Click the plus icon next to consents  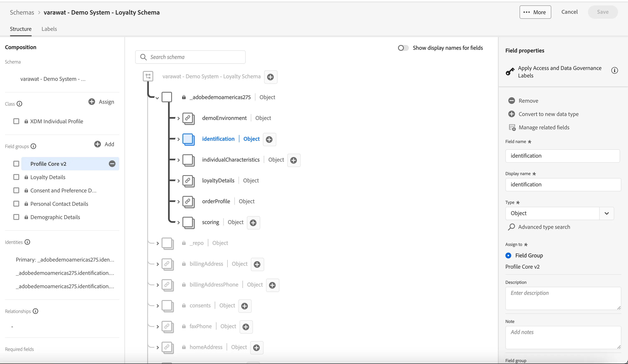[x=245, y=306]
